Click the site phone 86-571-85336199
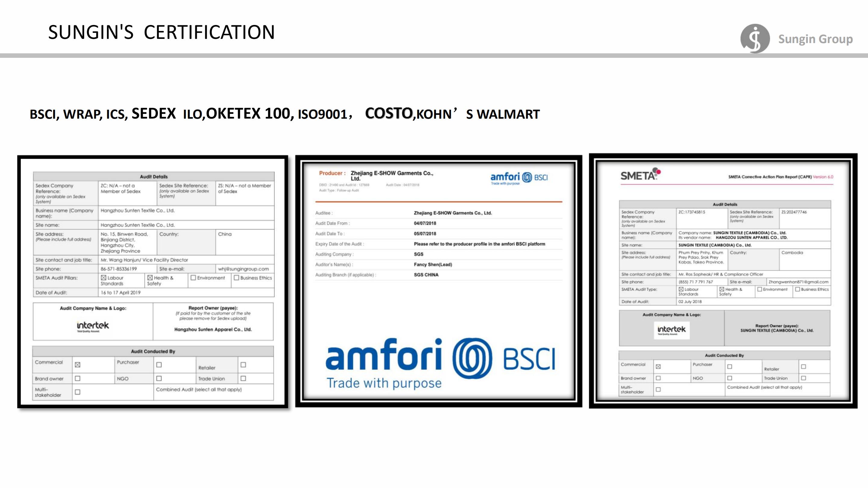The height and width of the screenshot is (488, 868). pyautogui.click(x=119, y=269)
